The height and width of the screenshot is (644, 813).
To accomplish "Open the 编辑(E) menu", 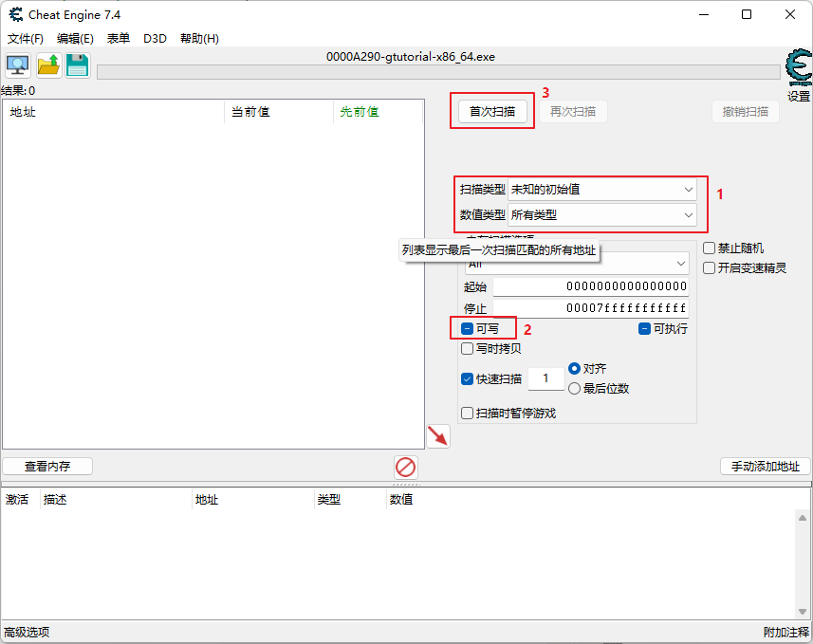I will [75, 38].
